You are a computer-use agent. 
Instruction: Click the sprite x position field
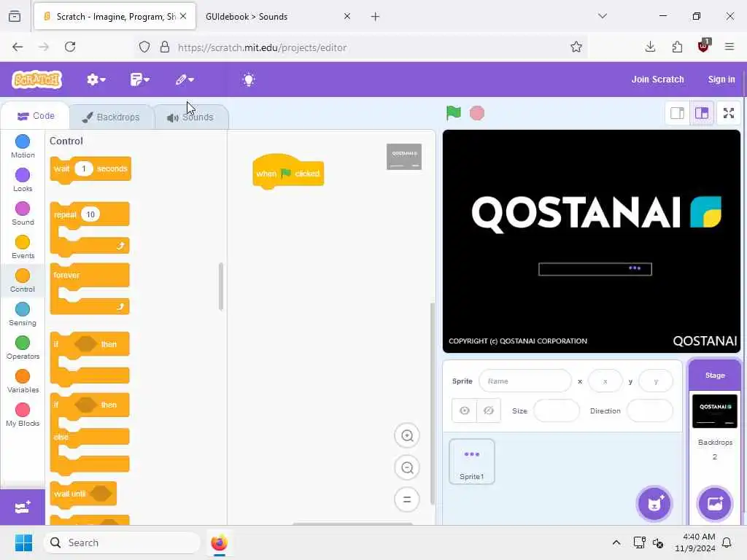pos(605,381)
